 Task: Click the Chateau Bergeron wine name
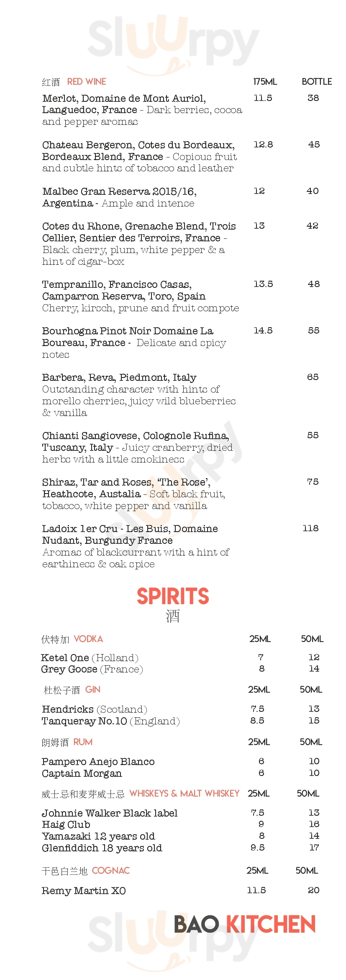[x=138, y=145]
